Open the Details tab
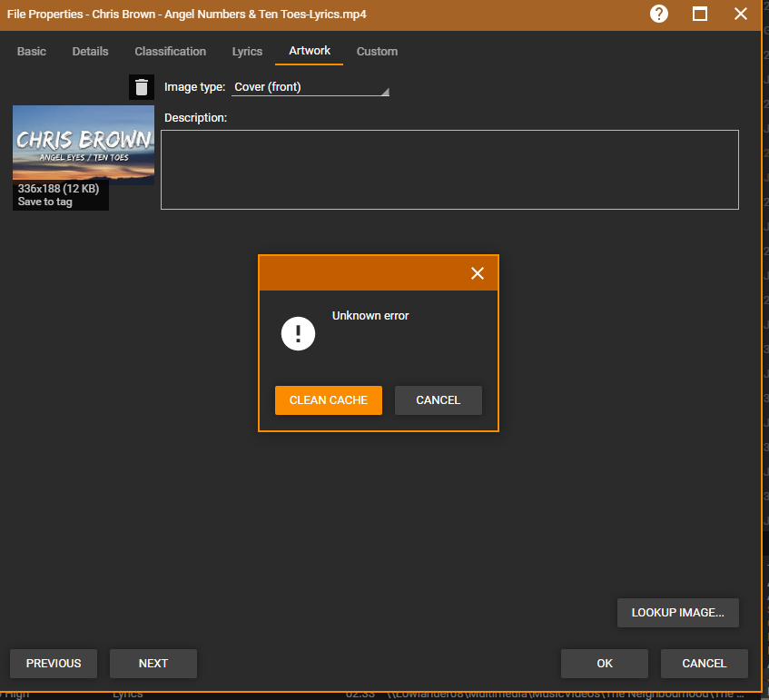The height and width of the screenshot is (700, 769). tap(90, 52)
